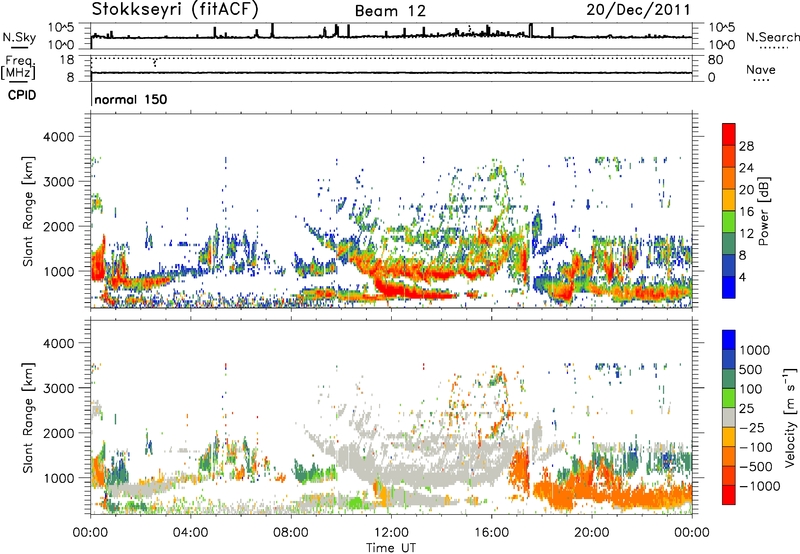Screen dimensions: 800x554
Task: Pick the light green 12-16 dB segment
Action: 729,222
